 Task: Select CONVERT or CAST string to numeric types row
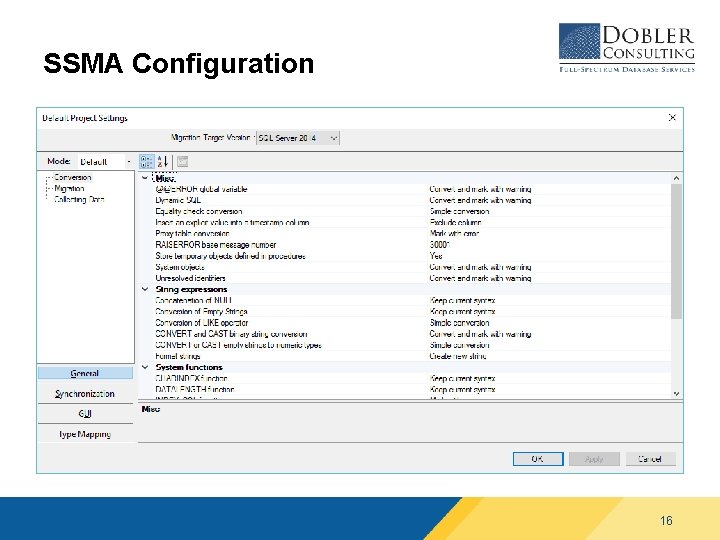point(412,345)
